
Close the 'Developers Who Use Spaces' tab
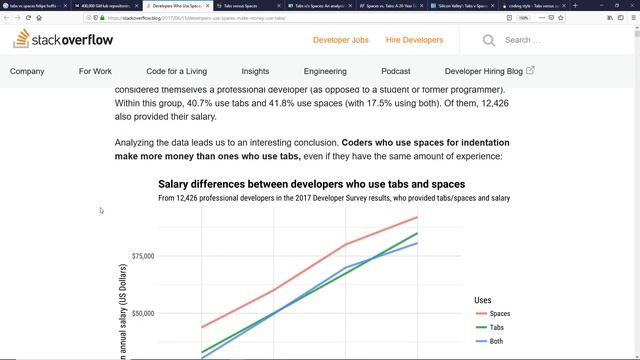pyautogui.click(x=208, y=6)
